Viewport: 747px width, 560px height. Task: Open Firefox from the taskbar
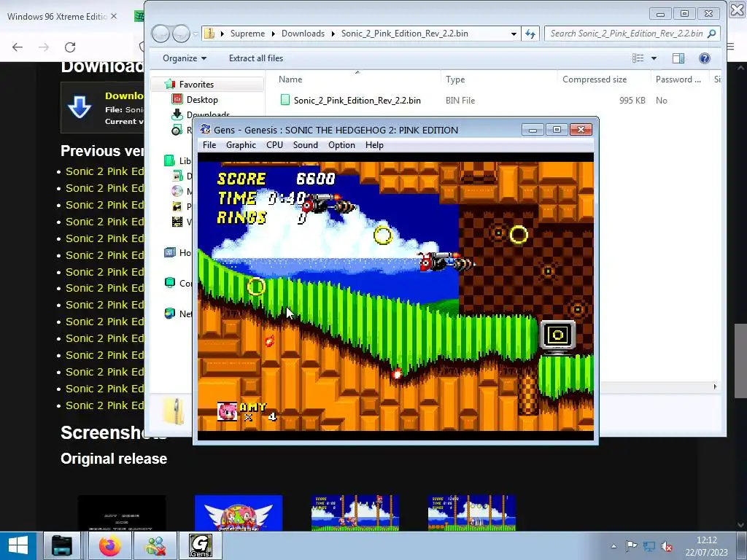pos(110,545)
